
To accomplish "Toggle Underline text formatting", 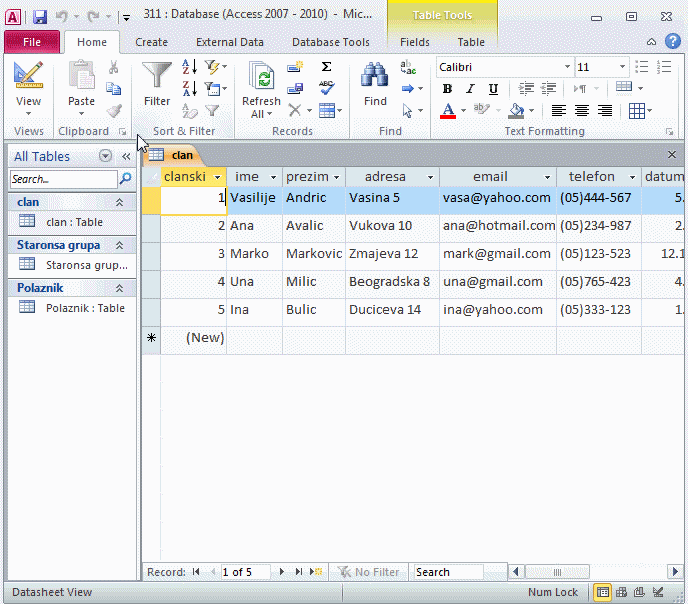I will click(x=494, y=89).
